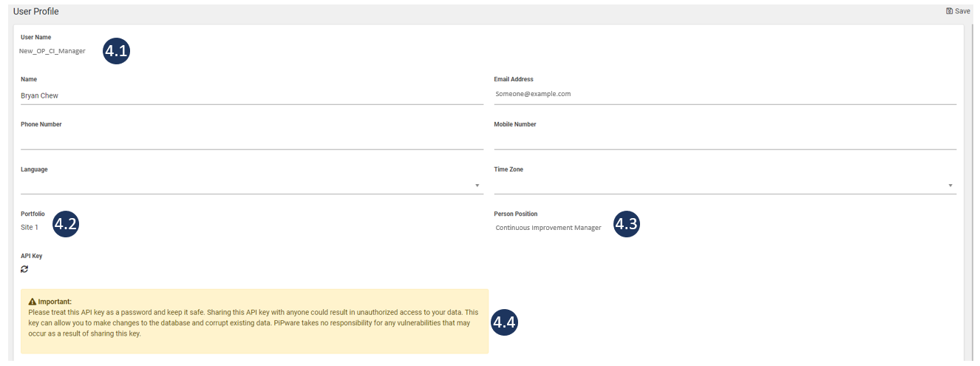
Task: Click the vertical scrollbar on right edge
Action: click(973, 192)
